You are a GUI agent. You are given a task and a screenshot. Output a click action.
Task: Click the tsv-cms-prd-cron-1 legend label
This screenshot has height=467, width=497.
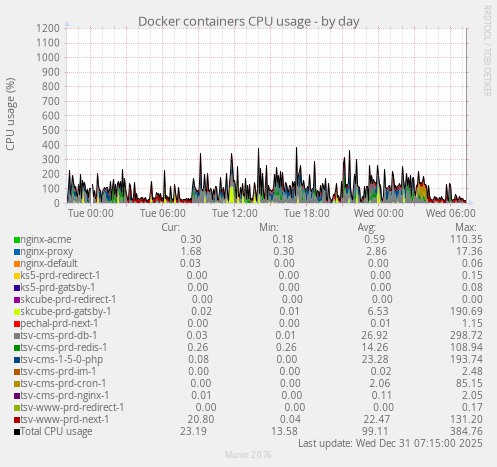click(x=63, y=383)
